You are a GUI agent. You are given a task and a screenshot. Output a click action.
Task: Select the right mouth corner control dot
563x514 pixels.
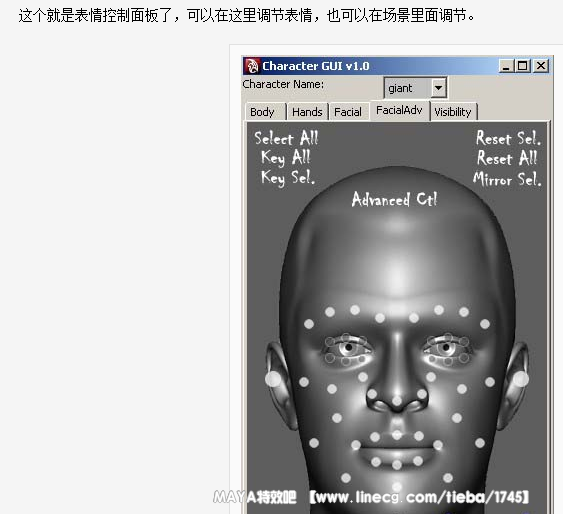pos(438,445)
